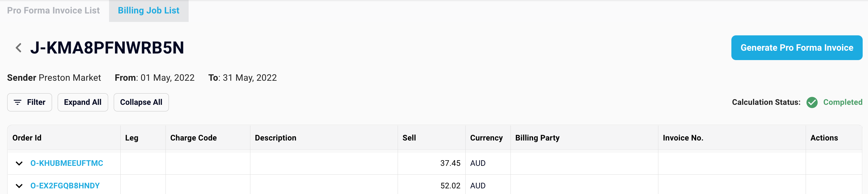Open order link O-EX2FGQB8HNDY
This screenshot has width=868, height=194.
coord(65,186)
